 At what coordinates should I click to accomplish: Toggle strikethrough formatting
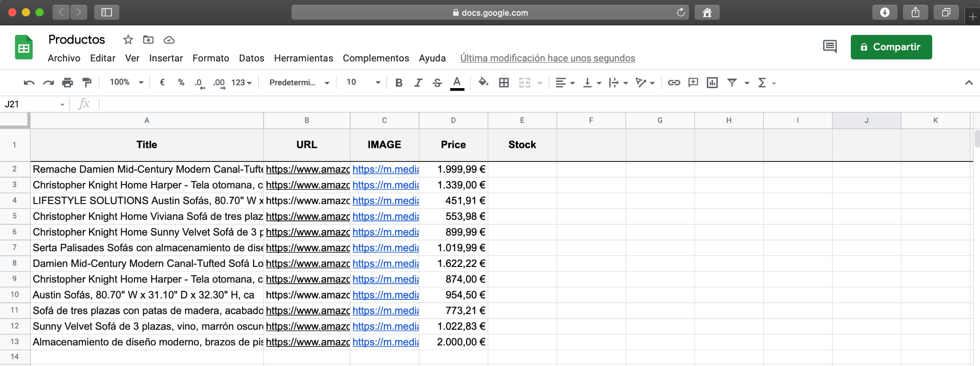point(437,82)
